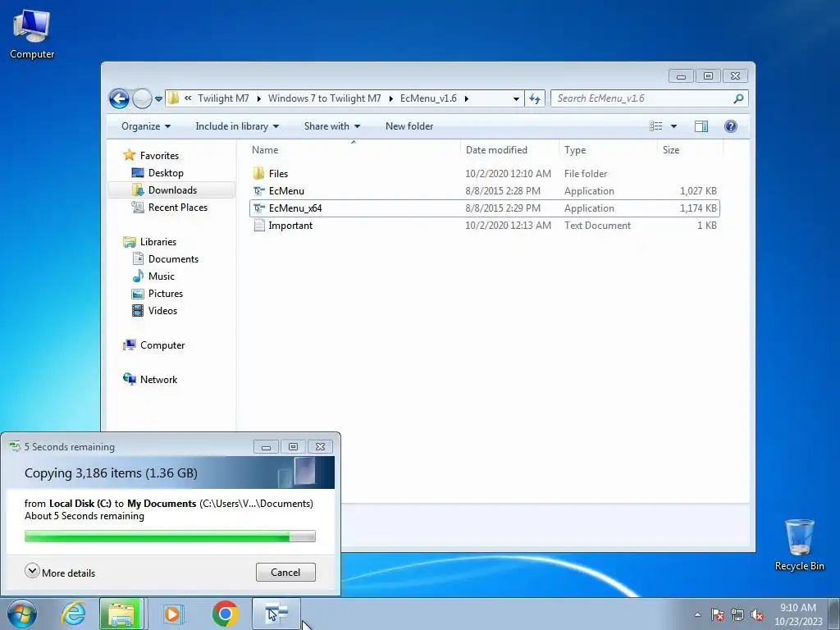Open address bar previous locations dropdown
840x630 pixels.
(516, 98)
